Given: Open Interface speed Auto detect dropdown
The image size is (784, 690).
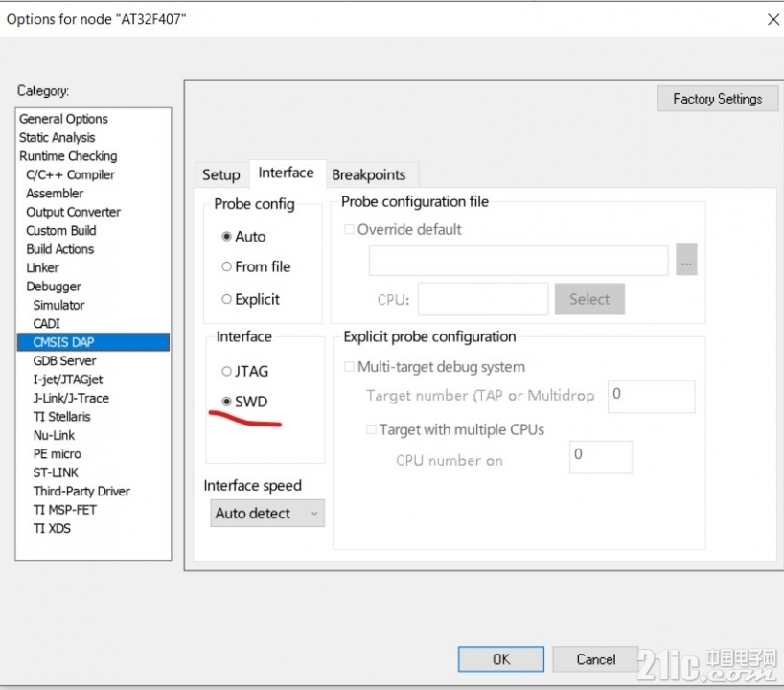Looking at the screenshot, I should pyautogui.click(x=267, y=513).
